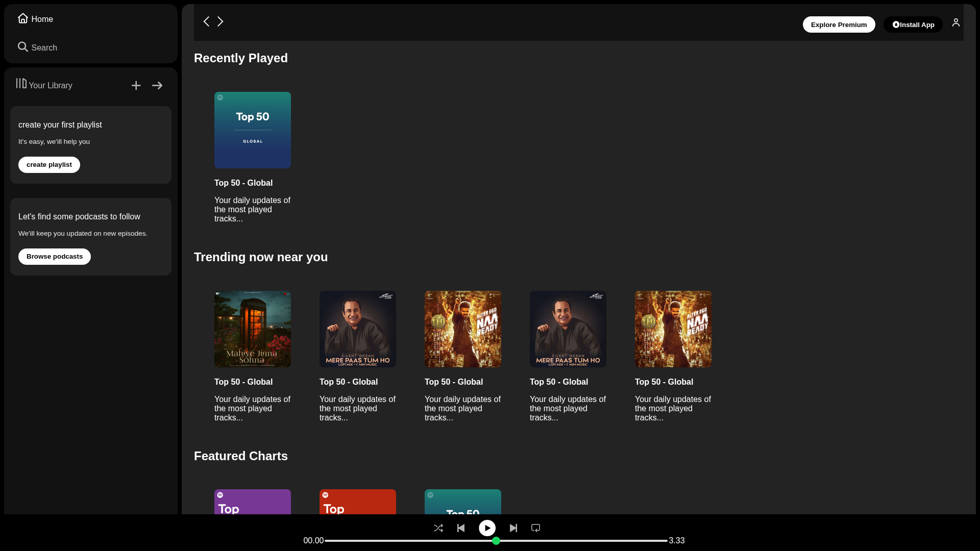The height and width of the screenshot is (551, 980).
Task: Click the Install App button
Action: tap(913, 24)
